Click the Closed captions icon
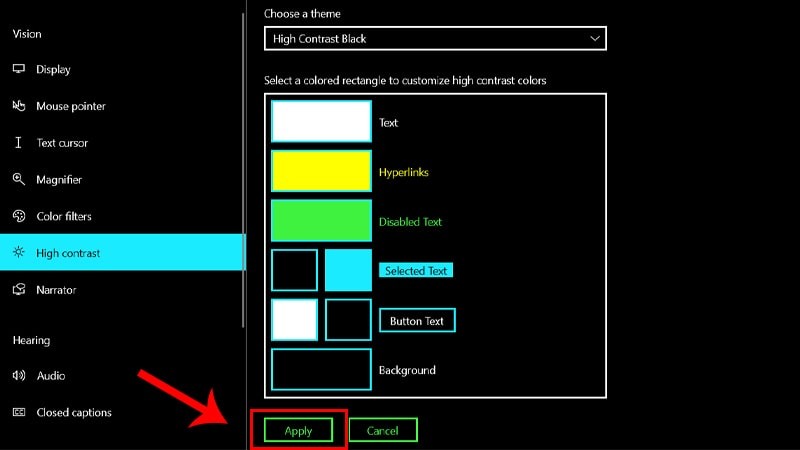Image resolution: width=800 pixels, height=450 pixels. (x=19, y=412)
